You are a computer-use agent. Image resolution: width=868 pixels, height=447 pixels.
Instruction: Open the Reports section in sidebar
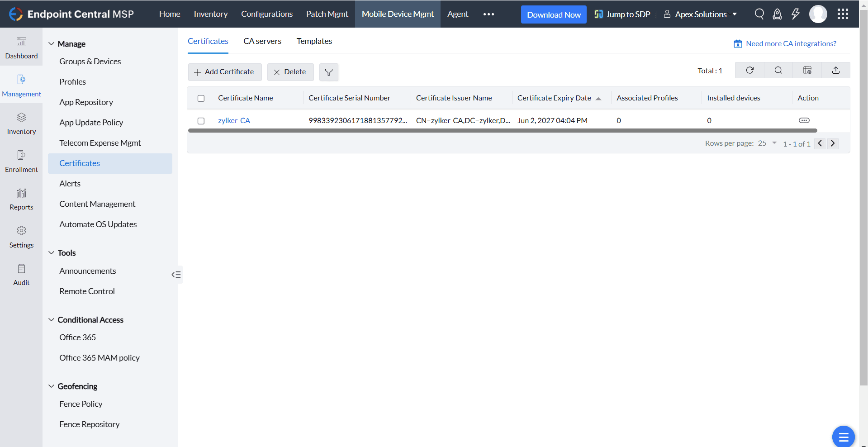(21, 199)
